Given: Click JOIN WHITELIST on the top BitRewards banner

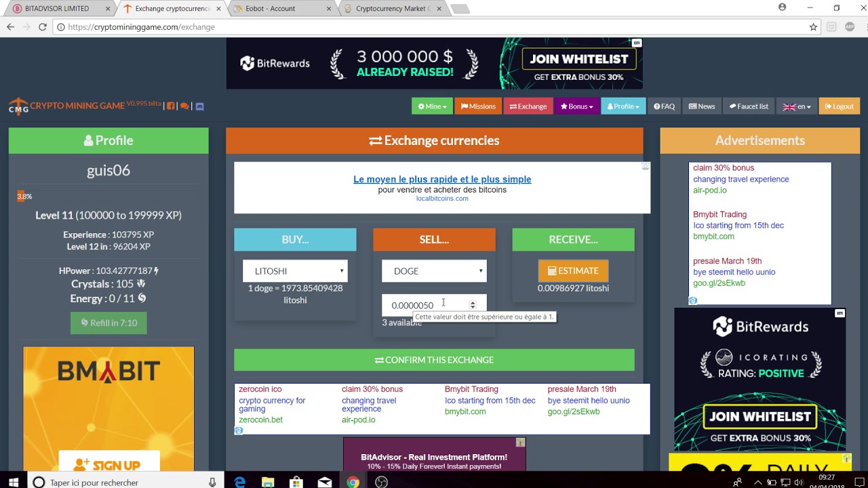Looking at the screenshot, I should pyautogui.click(x=579, y=59).
